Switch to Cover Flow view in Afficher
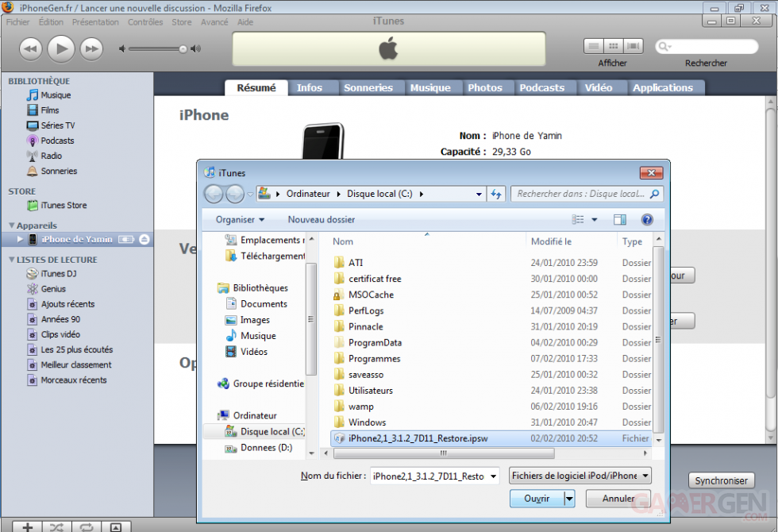The width and height of the screenshot is (778, 532). click(x=634, y=46)
